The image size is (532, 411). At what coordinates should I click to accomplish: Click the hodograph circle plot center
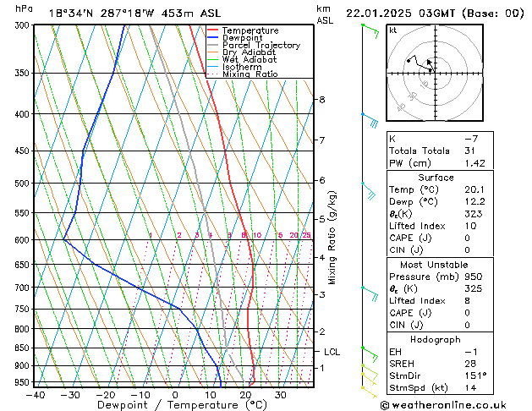(x=431, y=71)
